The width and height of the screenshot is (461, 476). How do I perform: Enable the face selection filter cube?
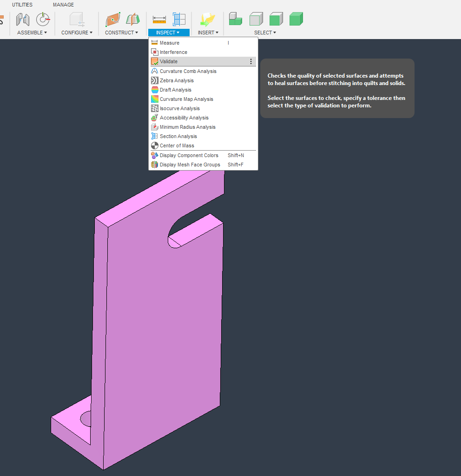point(256,19)
